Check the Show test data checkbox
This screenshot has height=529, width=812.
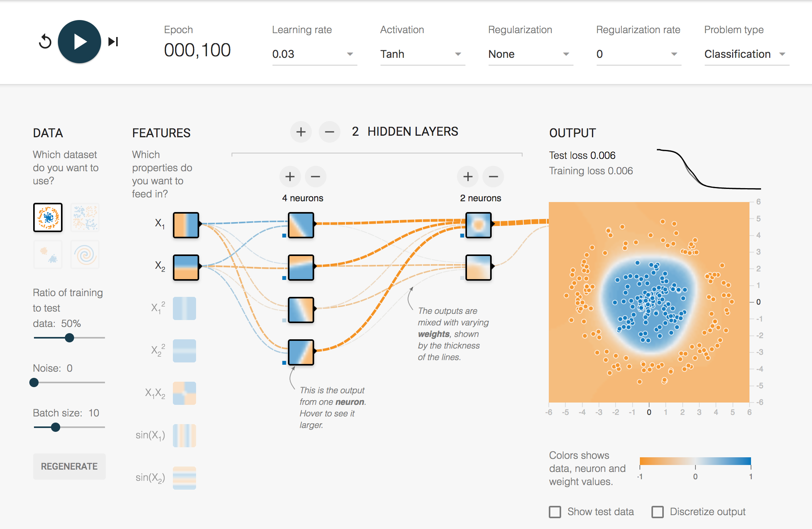[x=556, y=512]
